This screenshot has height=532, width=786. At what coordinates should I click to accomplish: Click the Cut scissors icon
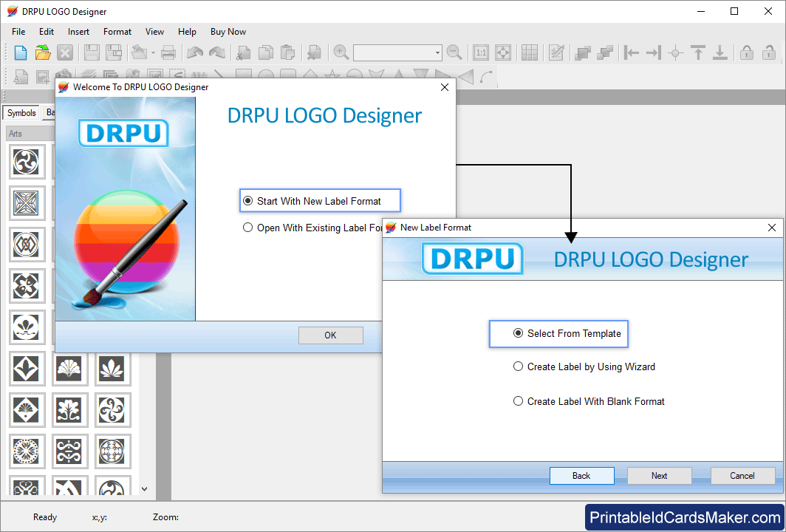coord(244,52)
